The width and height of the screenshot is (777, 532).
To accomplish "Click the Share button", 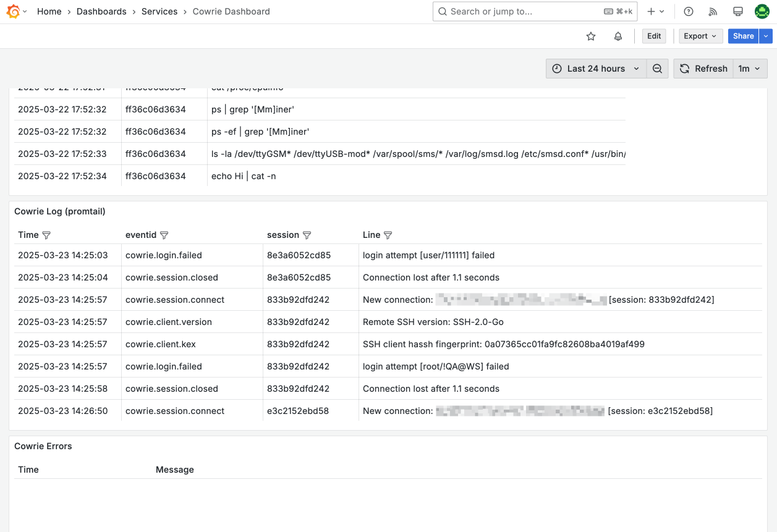I will coord(744,36).
